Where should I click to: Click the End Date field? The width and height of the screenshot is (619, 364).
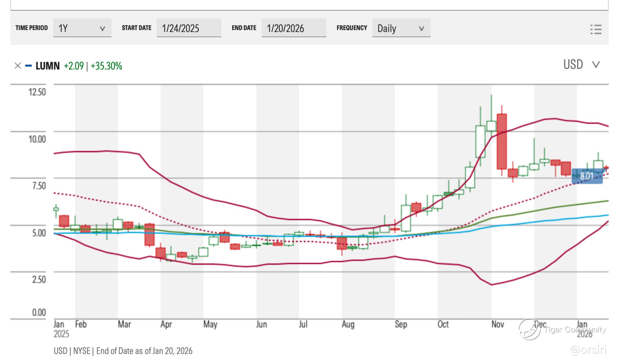293,28
